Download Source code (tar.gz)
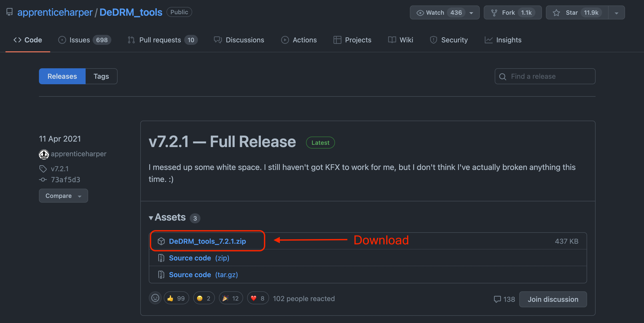Viewport: 644px width, 323px height. [203, 275]
